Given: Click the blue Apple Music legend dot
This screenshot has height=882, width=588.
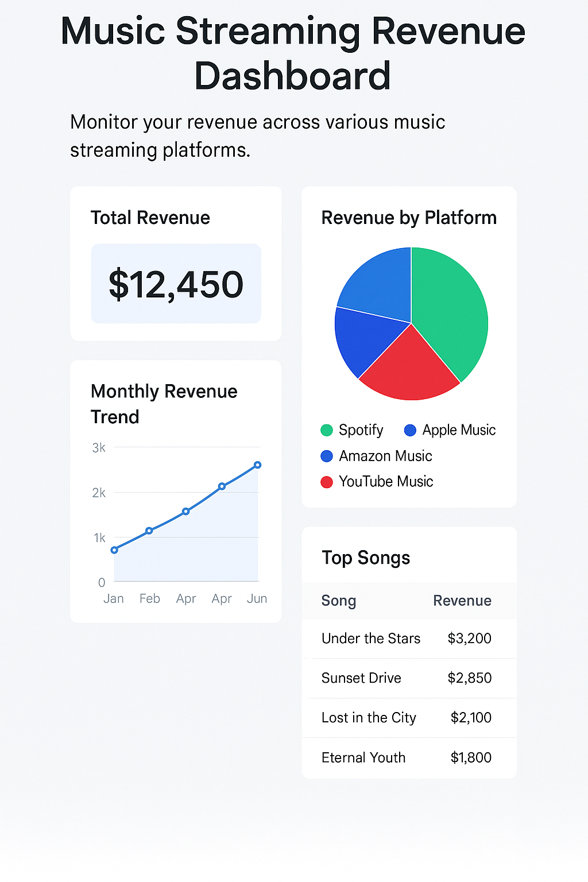Looking at the screenshot, I should tap(410, 430).
